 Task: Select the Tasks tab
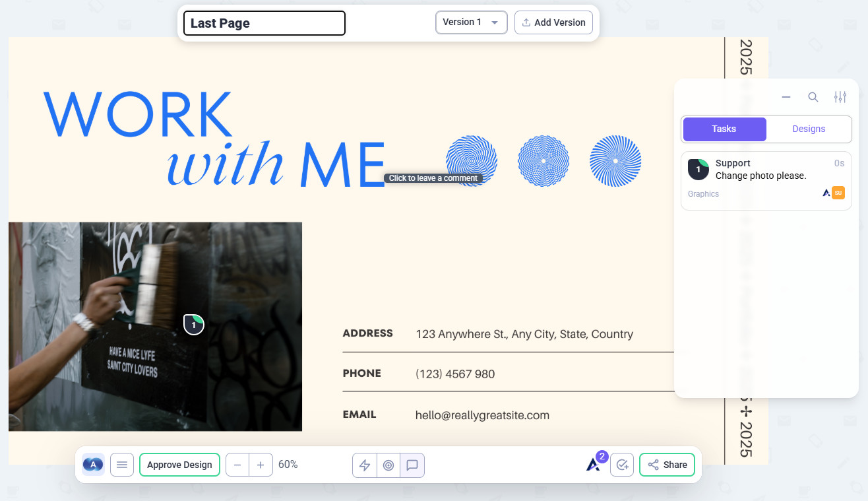click(x=724, y=129)
